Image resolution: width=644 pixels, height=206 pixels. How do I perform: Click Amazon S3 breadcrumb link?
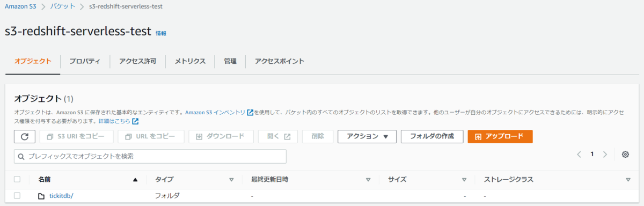pos(20,7)
